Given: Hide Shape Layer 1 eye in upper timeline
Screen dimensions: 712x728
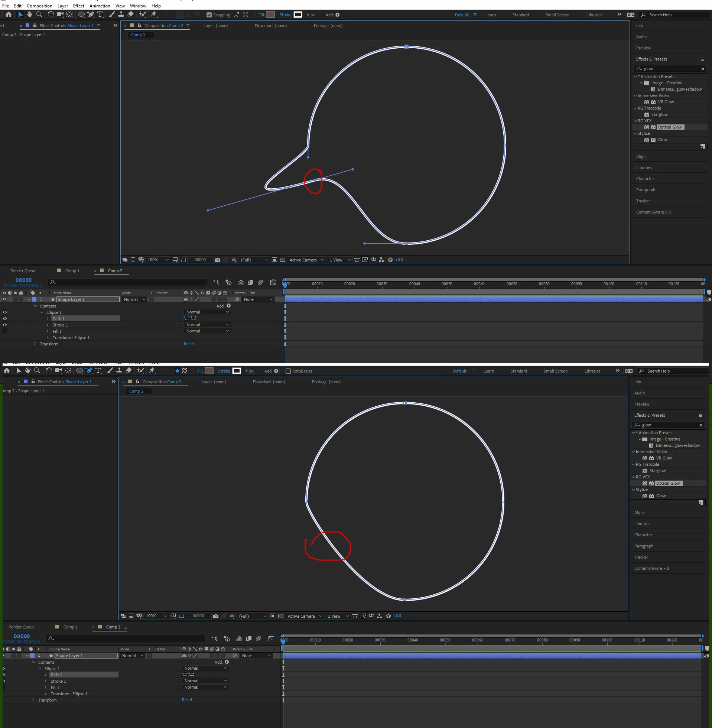Looking at the screenshot, I should point(4,299).
